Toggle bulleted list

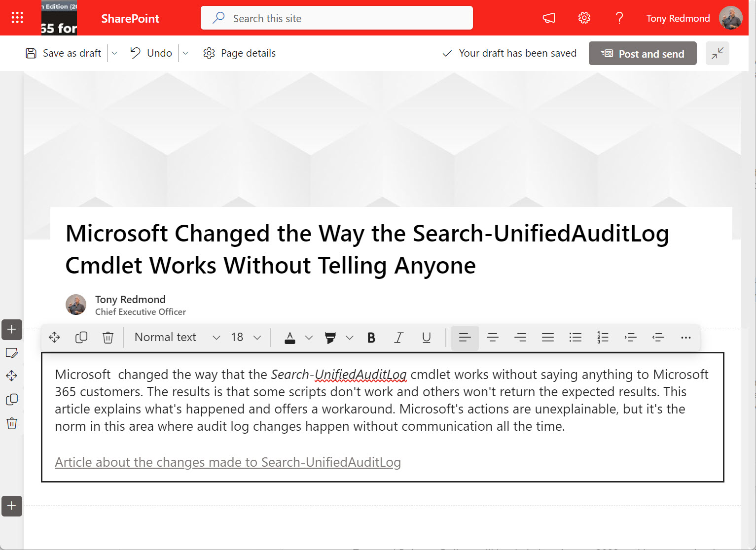(x=575, y=338)
